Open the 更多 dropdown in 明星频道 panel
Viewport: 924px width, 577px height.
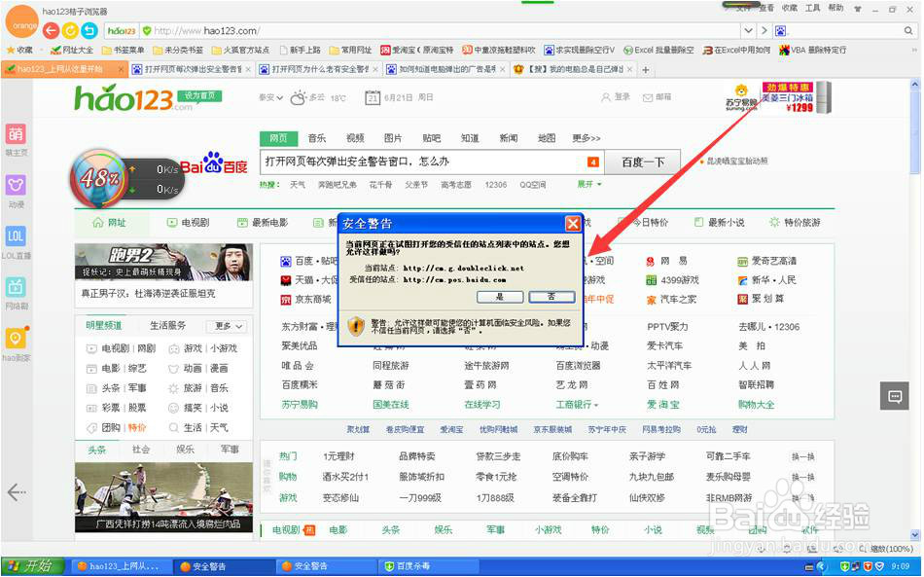coord(226,326)
